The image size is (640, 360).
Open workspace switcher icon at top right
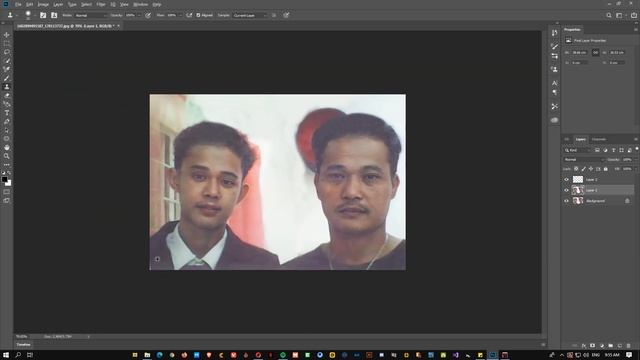tap(620, 15)
